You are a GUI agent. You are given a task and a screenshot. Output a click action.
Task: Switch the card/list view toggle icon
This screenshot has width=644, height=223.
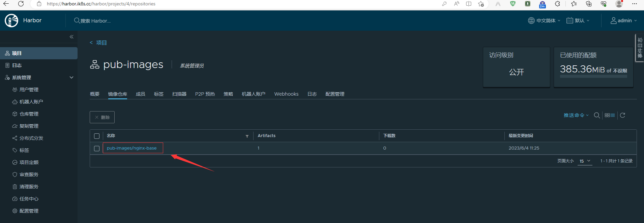610,116
